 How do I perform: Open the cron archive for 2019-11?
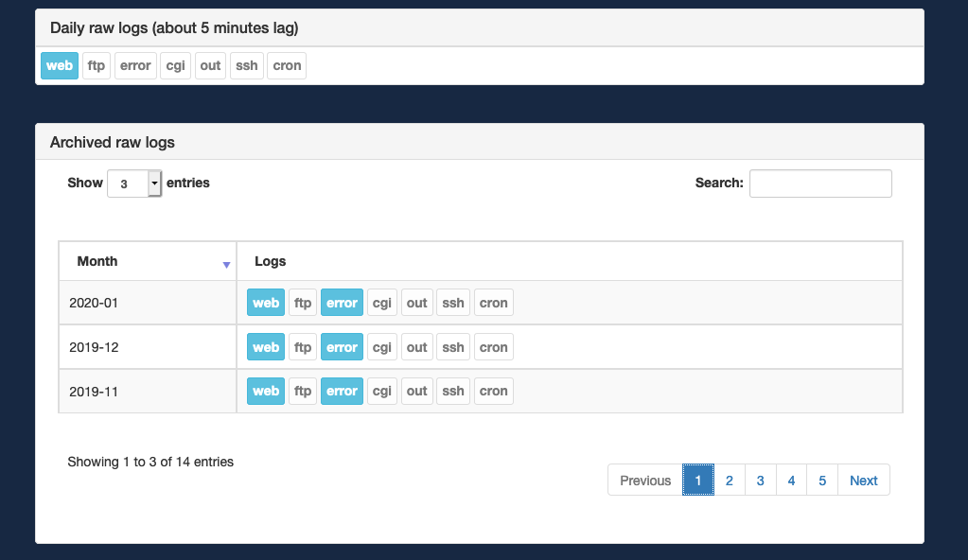[x=493, y=391]
